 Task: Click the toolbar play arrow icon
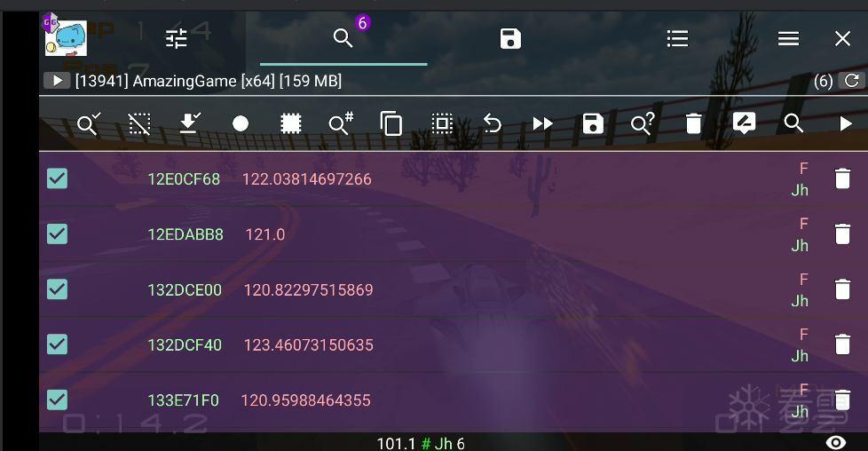click(x=845, y=123)
